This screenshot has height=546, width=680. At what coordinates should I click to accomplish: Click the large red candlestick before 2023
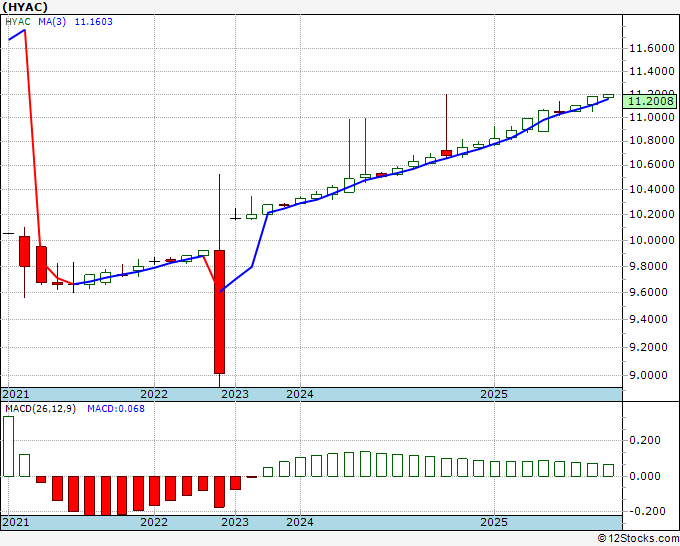coord(219,312)
